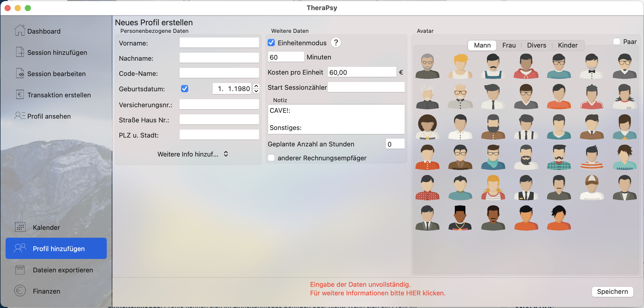Screen dimensions: 644x308
Task: Switch to the Kinder avatar tab
Action: (x=568, y=45)
